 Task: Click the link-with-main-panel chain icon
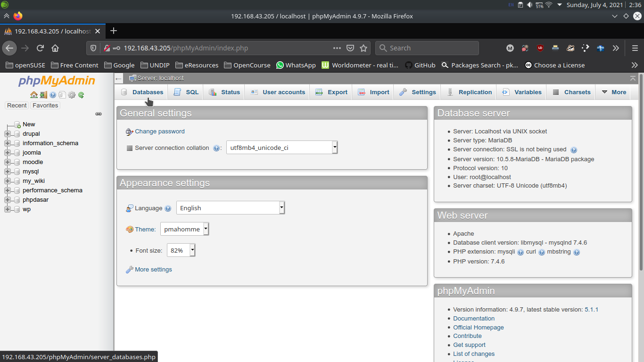99,114
